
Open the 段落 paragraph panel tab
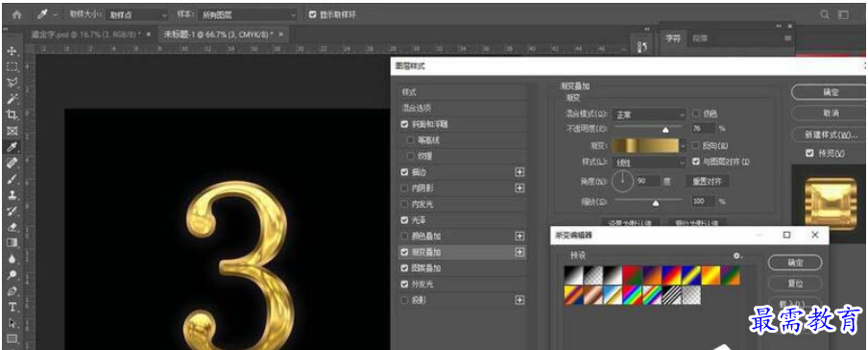pos(700,38)
